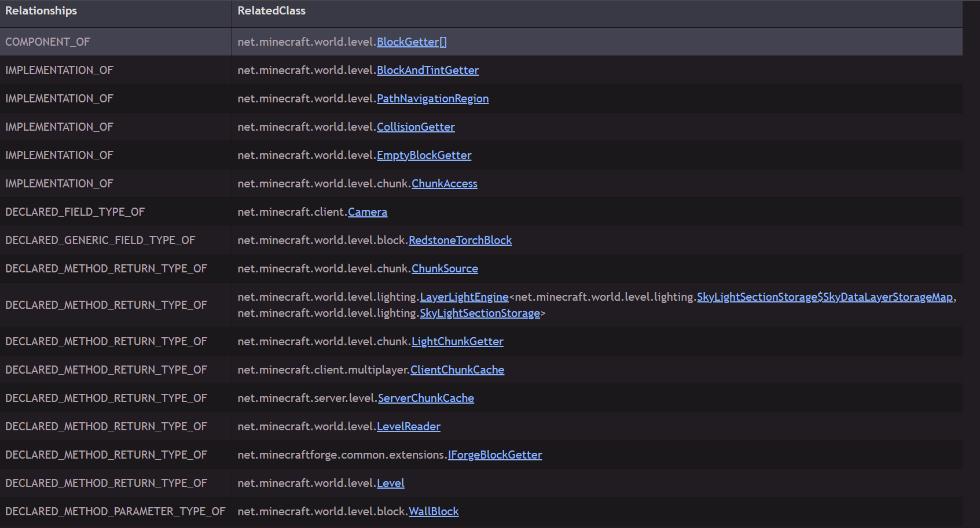Image resolution: width=980 pixels, height=528 pixels.
Task: Click the Relationships column header
Action: [x=41, y=11]
